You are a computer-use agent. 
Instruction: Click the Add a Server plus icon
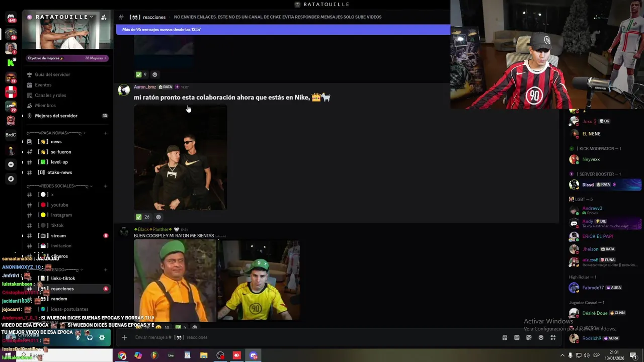(x=11, y=164)
